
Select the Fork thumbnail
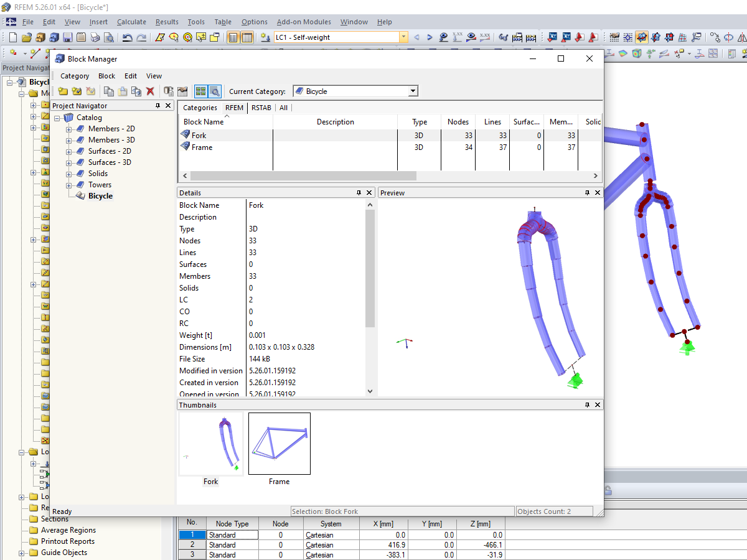[x=210, y=444]
